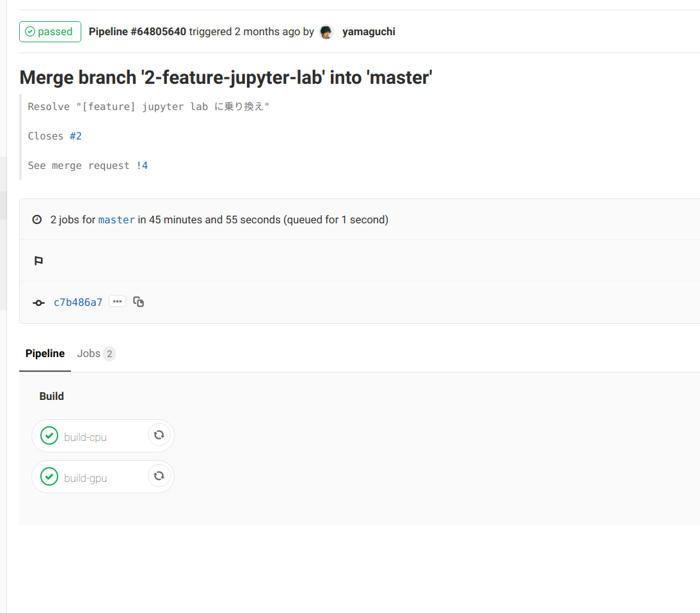The width and height of the screenshot is (700, 613).
Task: Click '45 minutes and 55 seconds' duration text
Action: pyautogui.click(x=215, y=219)
